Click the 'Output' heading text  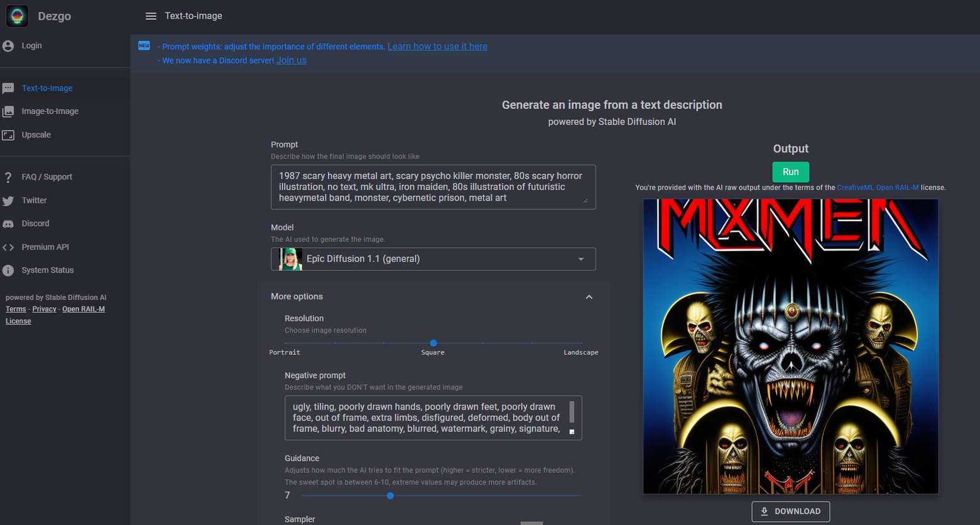coord(791,149)
